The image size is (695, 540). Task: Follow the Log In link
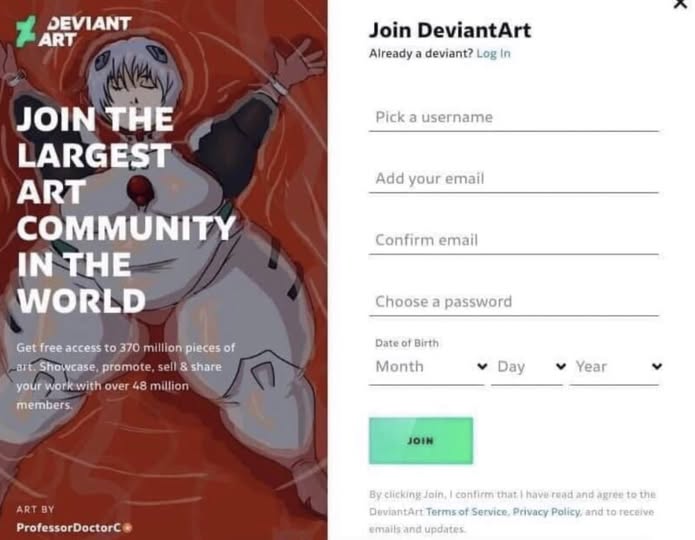(493, 54)
